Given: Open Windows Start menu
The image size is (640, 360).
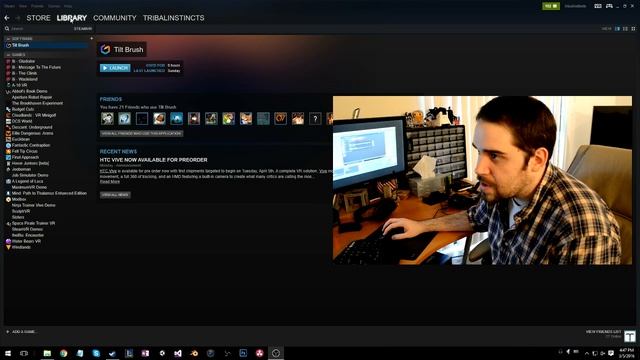Looking at the screenshot, I should point(8,353).
